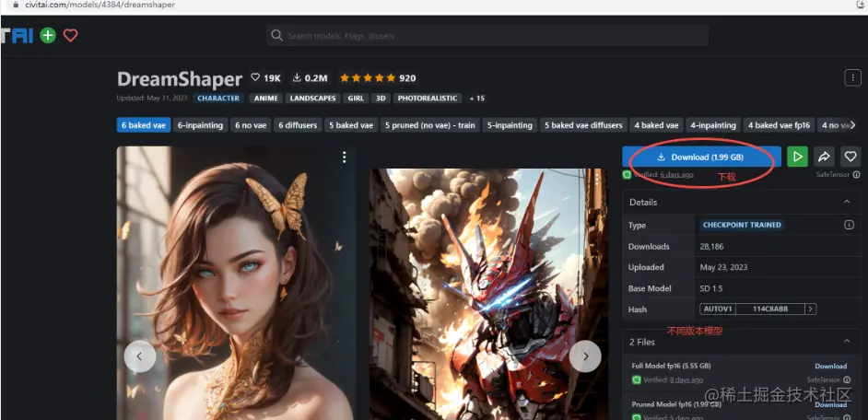Viewport: 868px width, 420px height.
Task: Switch to the 6-inpainting version tab
Action: (x=200, y=125)
